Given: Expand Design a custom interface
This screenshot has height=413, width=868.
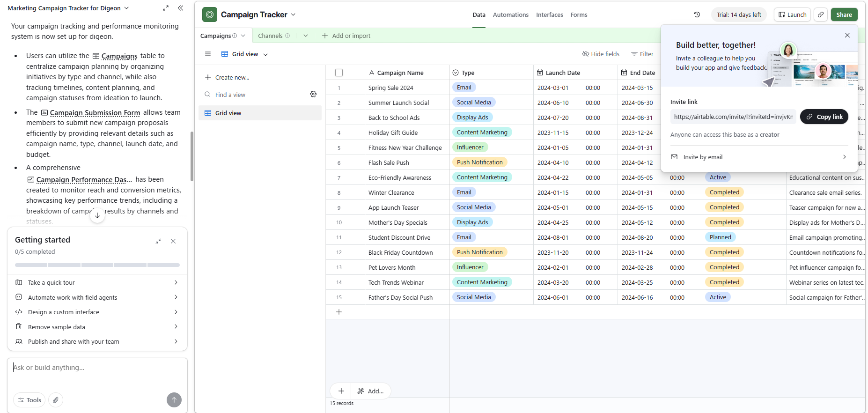Looking at the screenshot, I should pos(97,312).
